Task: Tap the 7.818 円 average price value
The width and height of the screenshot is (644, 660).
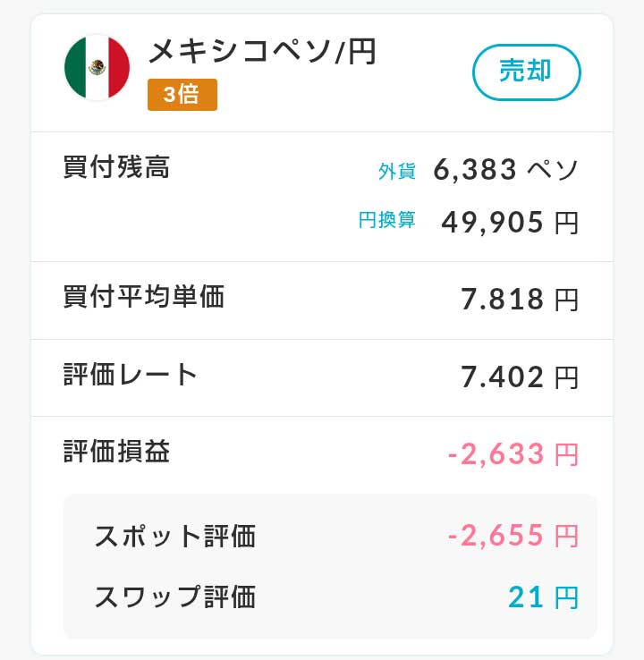Action: (x=520, y=300)
